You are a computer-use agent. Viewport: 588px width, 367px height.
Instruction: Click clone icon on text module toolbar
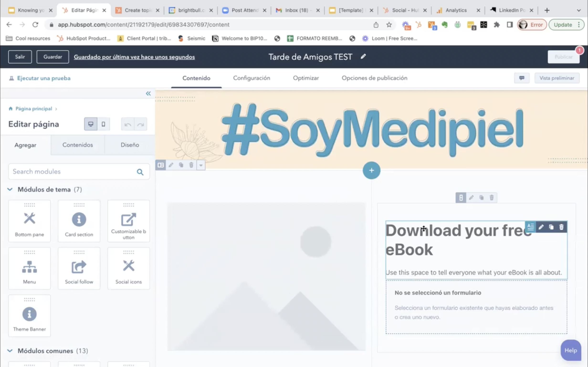pyautogui.click(x=551, y=227)
